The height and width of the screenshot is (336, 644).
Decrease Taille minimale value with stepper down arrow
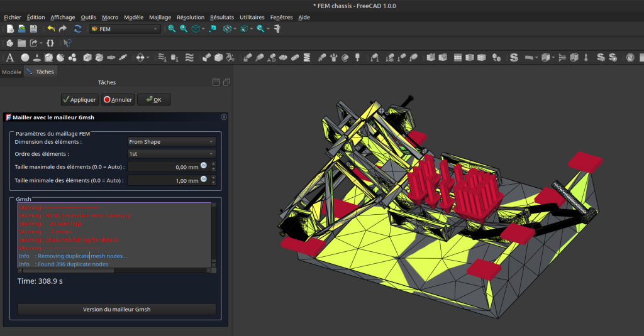coord(213,183)
